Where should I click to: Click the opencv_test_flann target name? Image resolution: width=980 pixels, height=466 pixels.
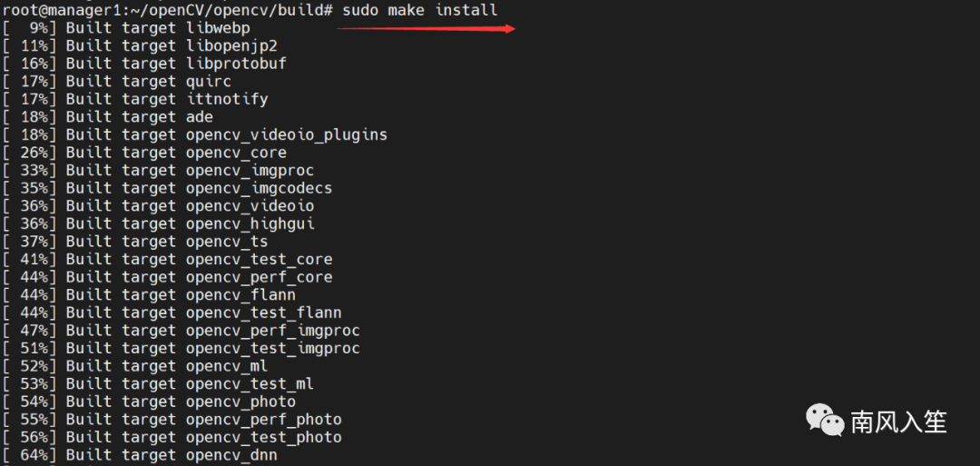point(264,312)
